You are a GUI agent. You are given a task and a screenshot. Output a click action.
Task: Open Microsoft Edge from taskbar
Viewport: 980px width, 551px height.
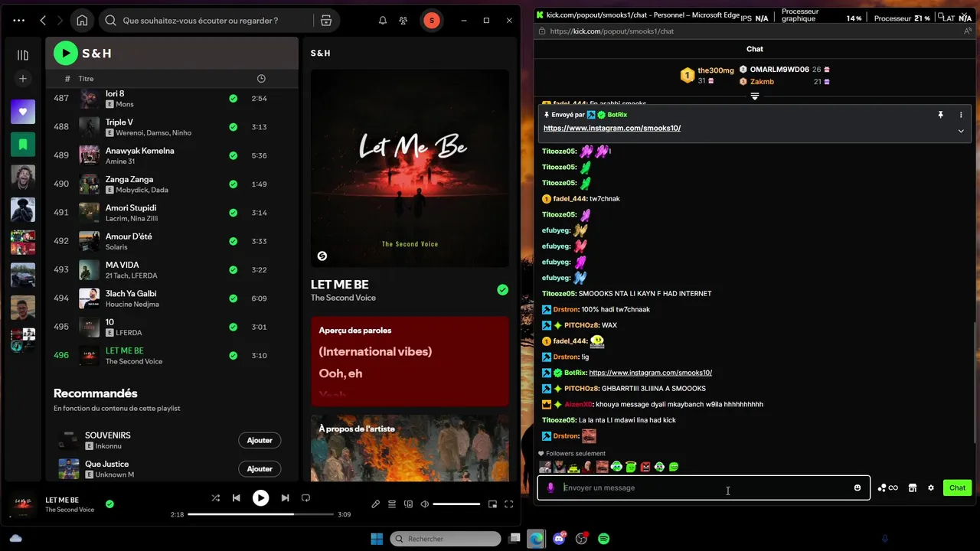tap(537, 539)
